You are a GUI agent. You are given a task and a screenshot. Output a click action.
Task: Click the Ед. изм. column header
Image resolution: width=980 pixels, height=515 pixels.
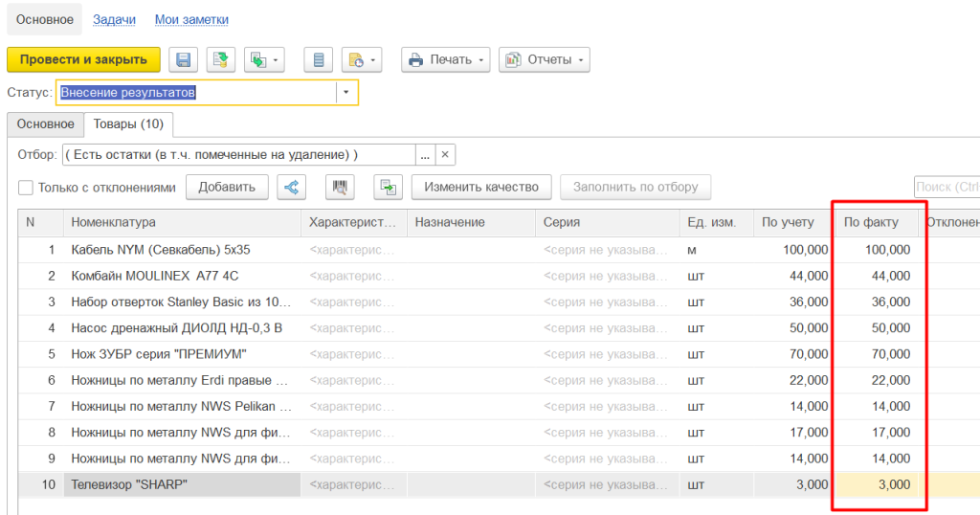click(717, 222)
